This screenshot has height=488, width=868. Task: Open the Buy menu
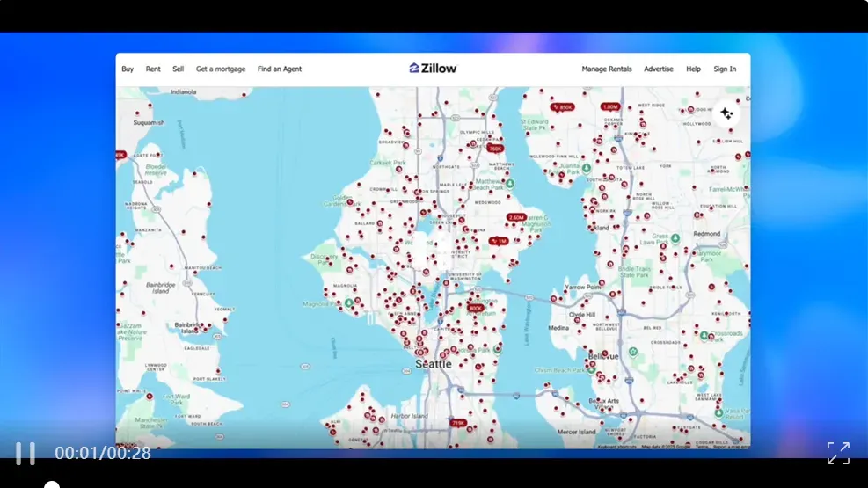128,69
